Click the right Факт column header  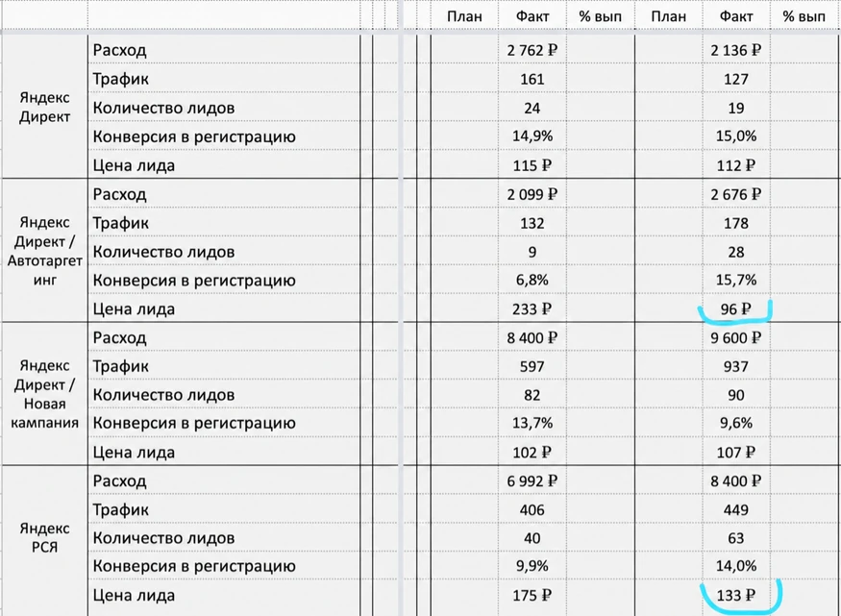736,16
